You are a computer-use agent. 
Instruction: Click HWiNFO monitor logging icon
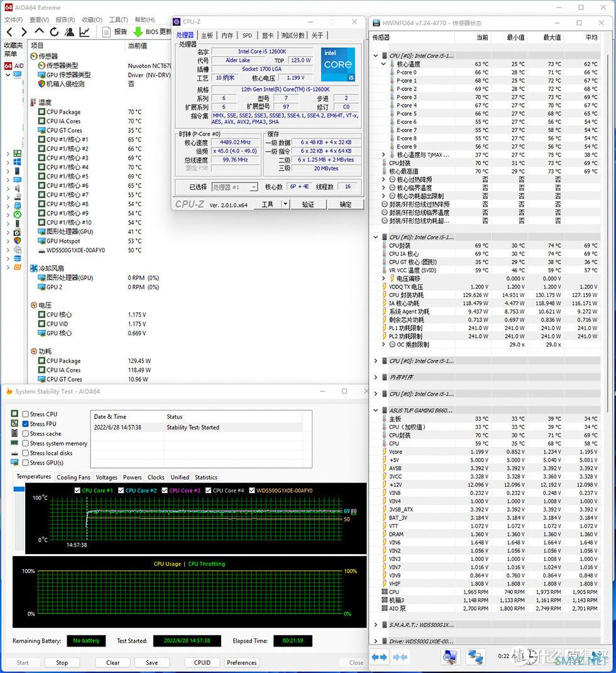click(x=450, y=657)
